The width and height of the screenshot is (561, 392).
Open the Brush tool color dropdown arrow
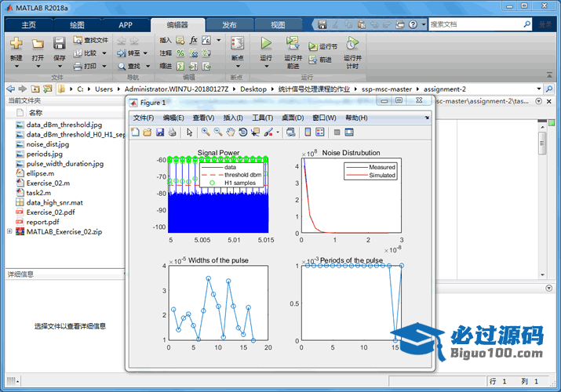click(278, 132)
